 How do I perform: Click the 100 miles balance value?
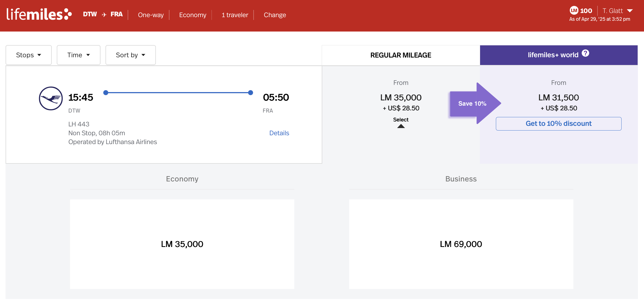pos(586,11)
